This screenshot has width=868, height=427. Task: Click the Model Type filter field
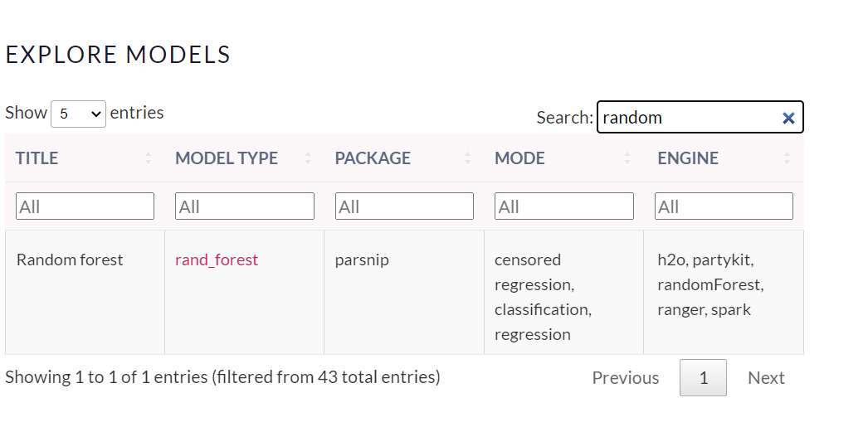(x=245, y=206)
